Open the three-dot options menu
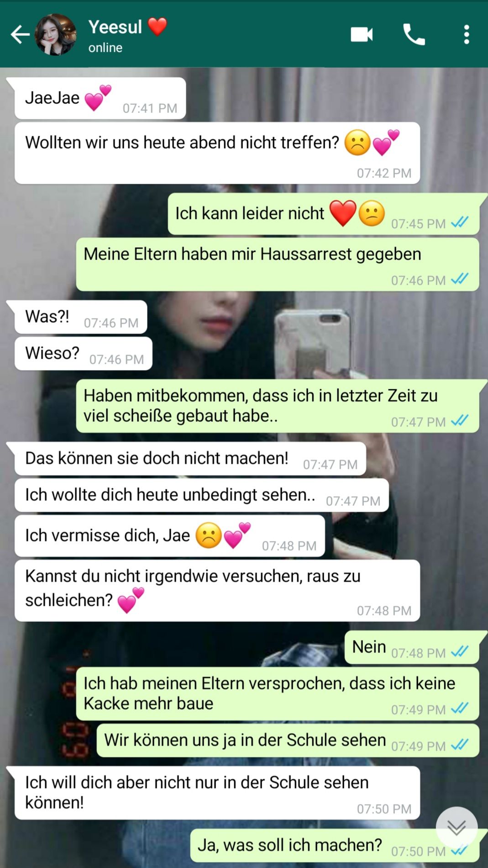Image resolution: width=488 pixels, height=868 pixels. 466,35
